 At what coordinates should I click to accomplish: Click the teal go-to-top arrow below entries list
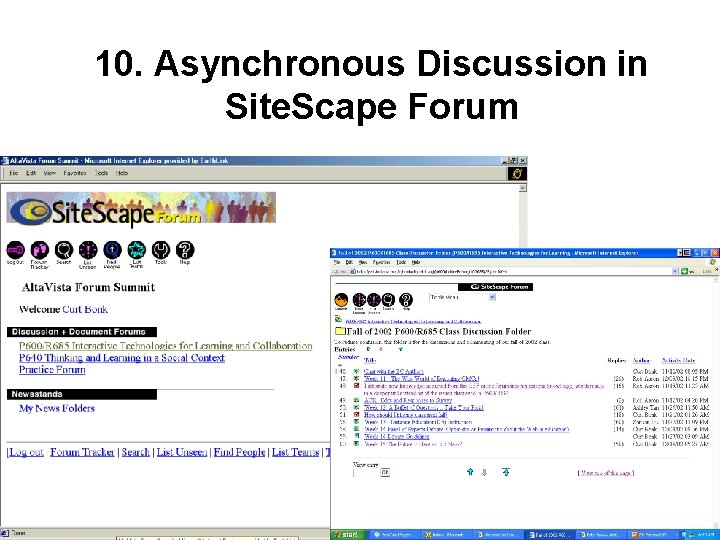point(506,472)
